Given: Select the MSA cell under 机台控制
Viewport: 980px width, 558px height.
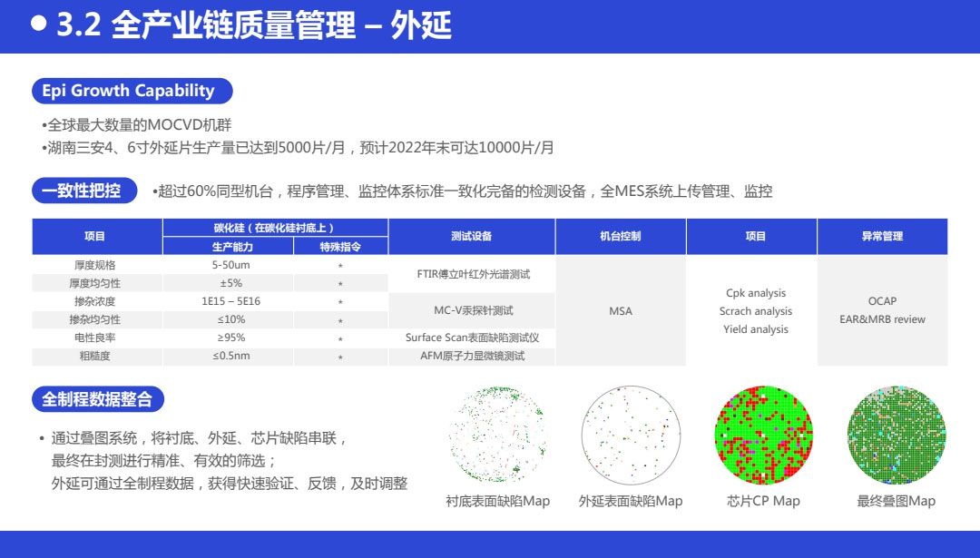Looking at the screenshot, I should pyautogui.click(x=621, y=309).
